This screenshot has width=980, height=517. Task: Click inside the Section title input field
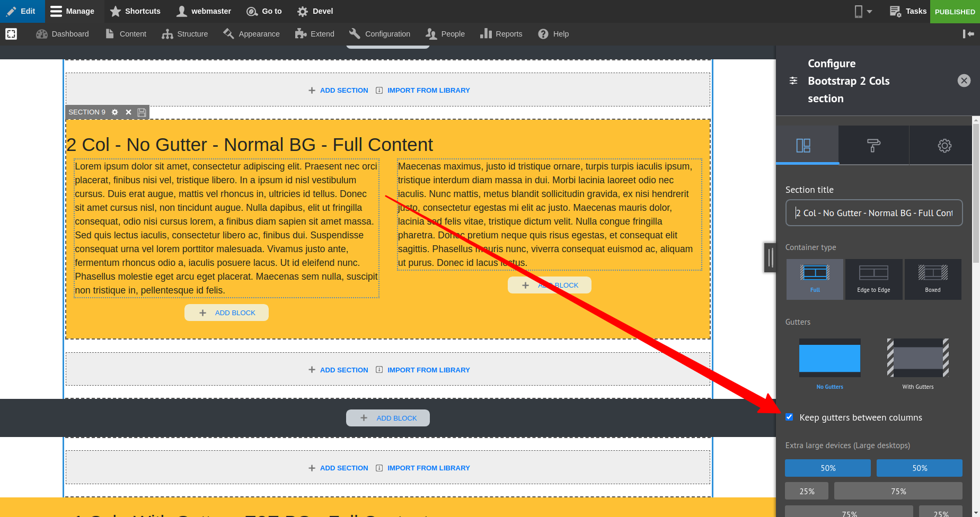point(873,212)
